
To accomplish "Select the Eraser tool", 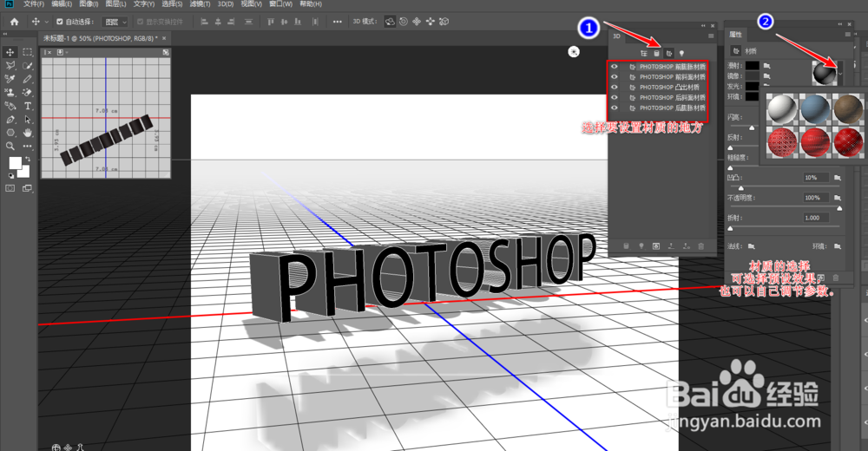I will [27, 93].
